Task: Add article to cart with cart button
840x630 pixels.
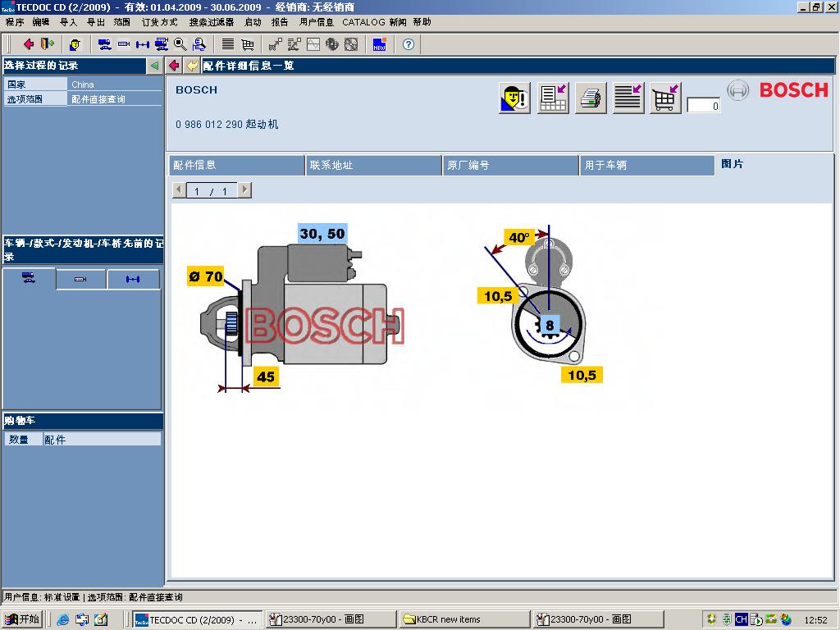Action: [665, 98]
